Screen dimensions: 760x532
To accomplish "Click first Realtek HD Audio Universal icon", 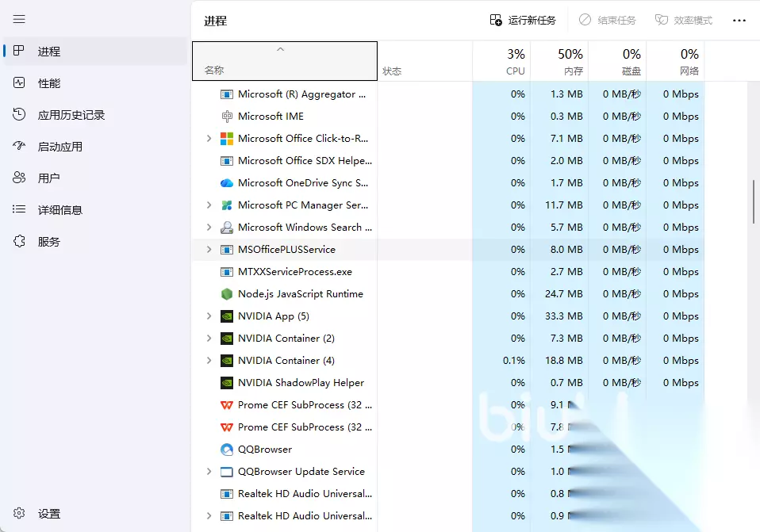I will point(226,494).
